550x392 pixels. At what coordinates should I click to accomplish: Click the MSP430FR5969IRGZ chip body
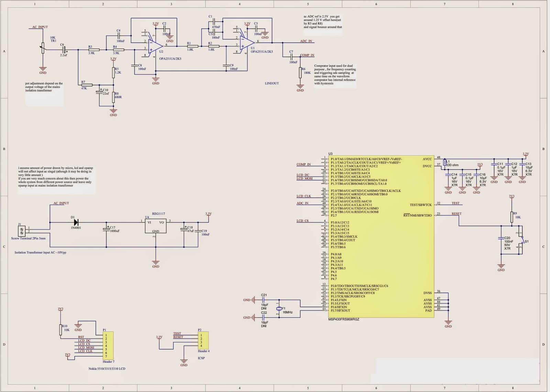381,236
